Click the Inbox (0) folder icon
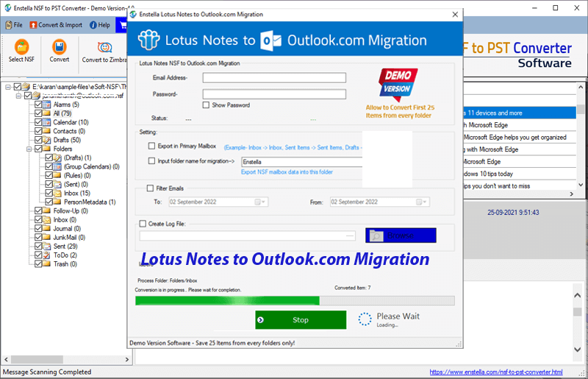Screen dimensions: 588x379 [46, 219]
